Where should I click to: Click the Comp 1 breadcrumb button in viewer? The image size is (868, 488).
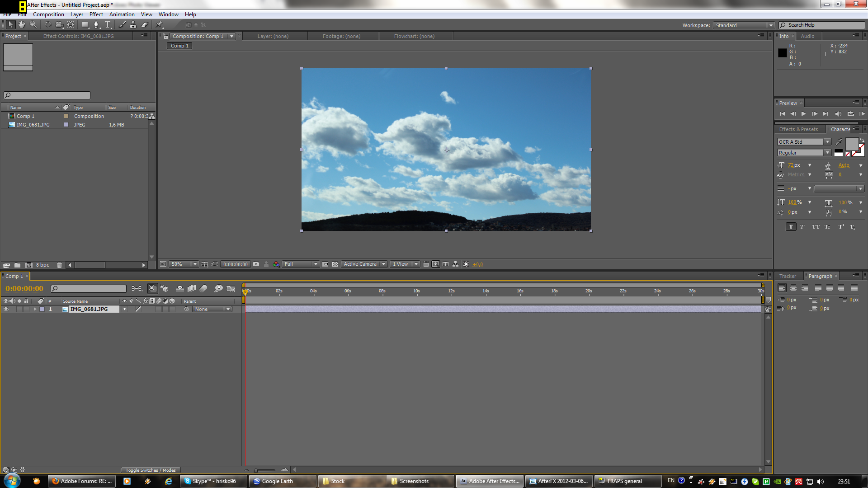[x=179, y=46]
